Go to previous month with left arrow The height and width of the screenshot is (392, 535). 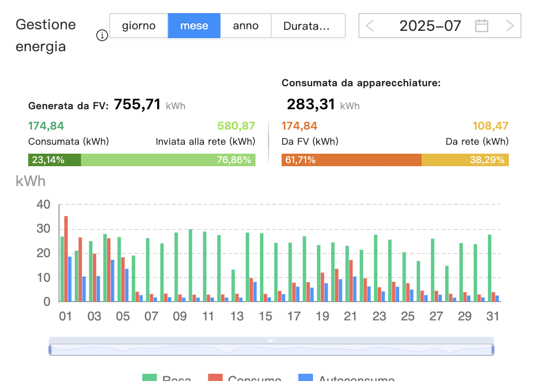click(x=370, y=26)
